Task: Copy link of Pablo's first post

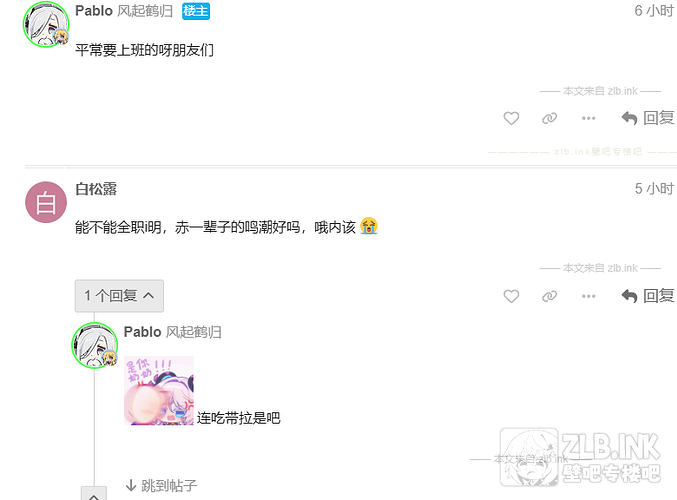Action: 549,118
